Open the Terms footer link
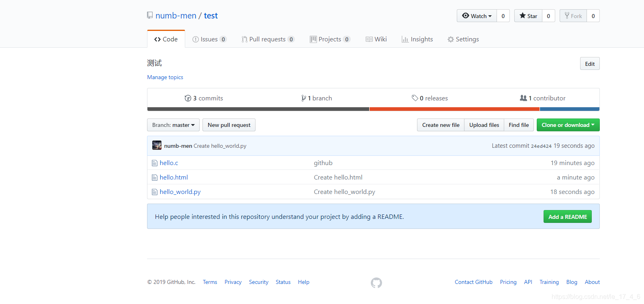This screenshot has width=644, height=304. tap(210, 282)
